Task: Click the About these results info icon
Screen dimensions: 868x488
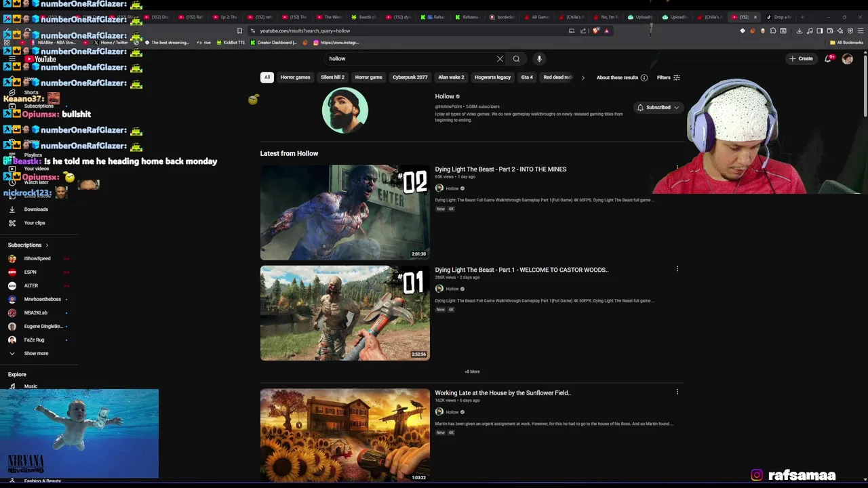Action: (644, 78)
